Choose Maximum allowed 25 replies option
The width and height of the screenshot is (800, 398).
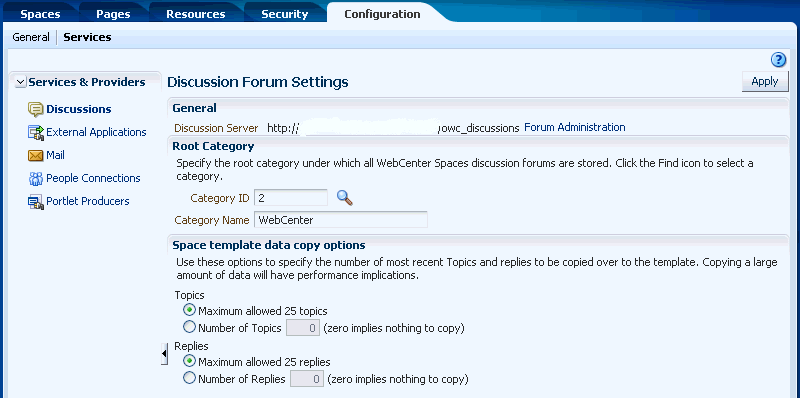[189, 362]
